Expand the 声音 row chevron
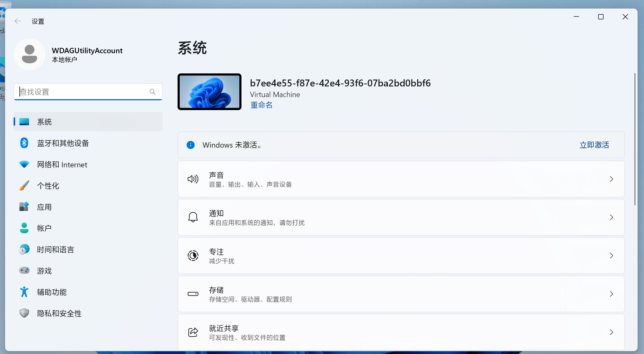This screenshot has height=354, width=644. pyautogui.click(x=611, y=179)
